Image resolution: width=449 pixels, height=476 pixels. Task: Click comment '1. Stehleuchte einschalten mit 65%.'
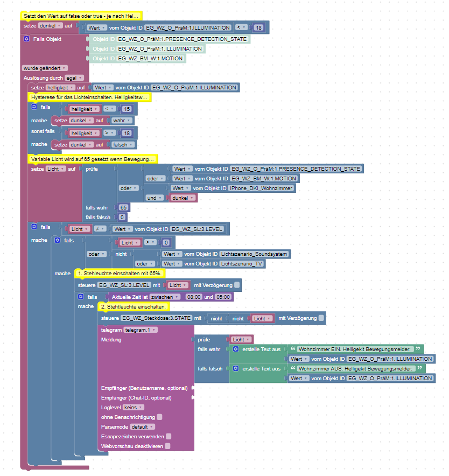point(120,273)
